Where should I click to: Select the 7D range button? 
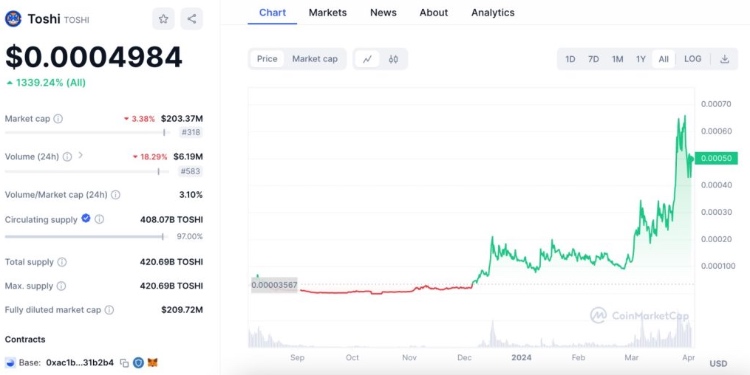593,59
